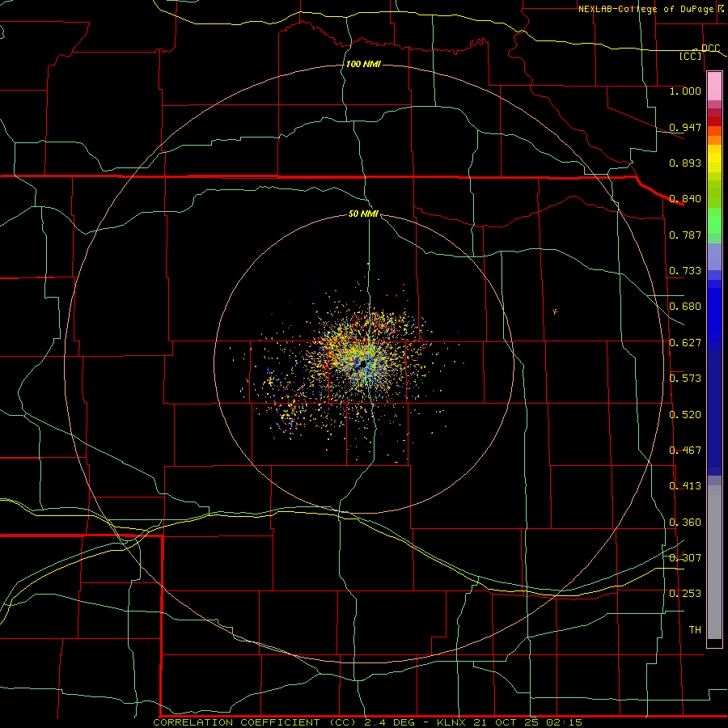Click the 0.467 color scale value
728x728 pixels.
(685, 451)
